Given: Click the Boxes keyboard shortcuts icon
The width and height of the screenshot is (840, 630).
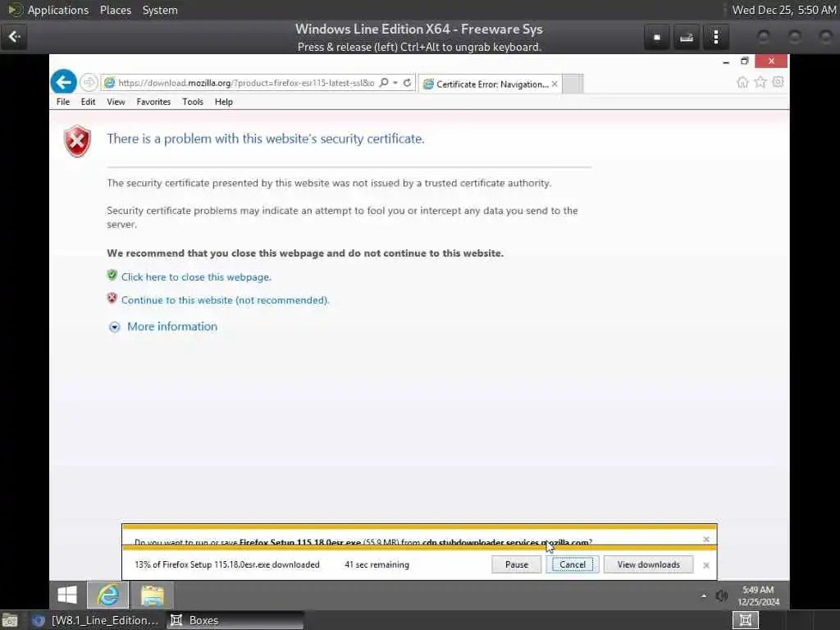Looking at the screenshot, I should coord(687,37).
